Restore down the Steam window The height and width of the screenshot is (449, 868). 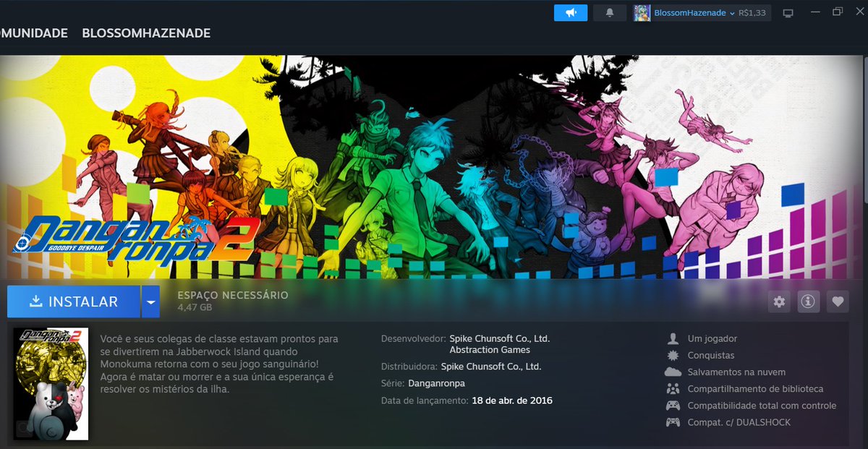click(838, 12)
